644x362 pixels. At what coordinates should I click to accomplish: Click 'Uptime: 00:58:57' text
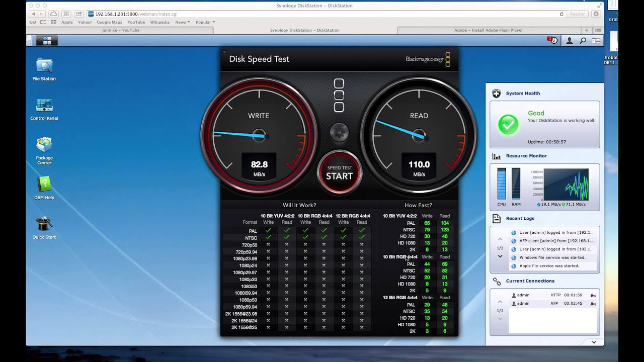click(x=547, y=142)
